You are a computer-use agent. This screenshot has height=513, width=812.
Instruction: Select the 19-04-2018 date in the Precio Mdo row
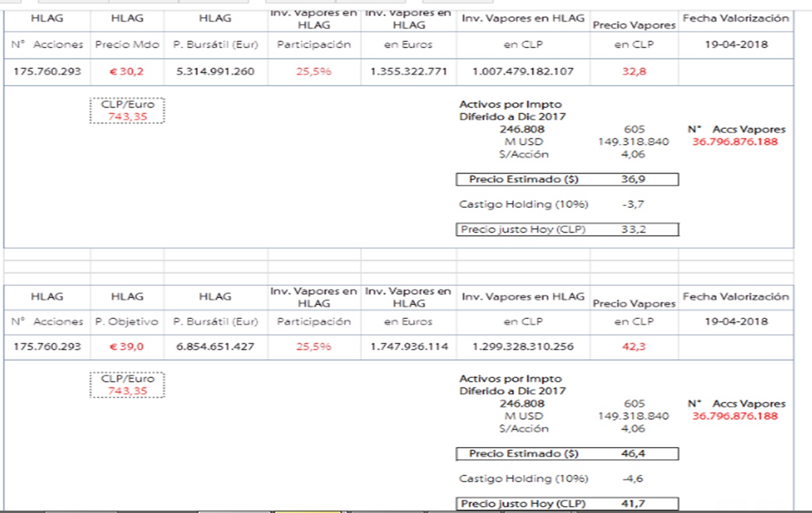[x=736, y=45]
